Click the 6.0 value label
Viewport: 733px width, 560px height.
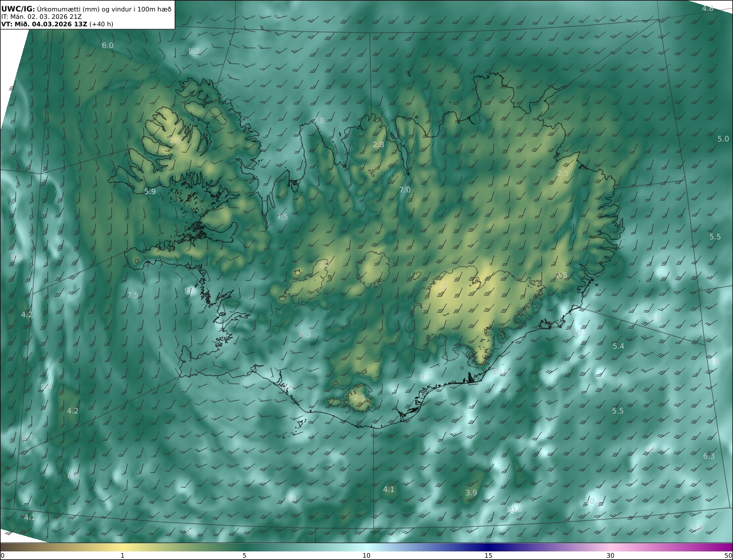(108, 45)
